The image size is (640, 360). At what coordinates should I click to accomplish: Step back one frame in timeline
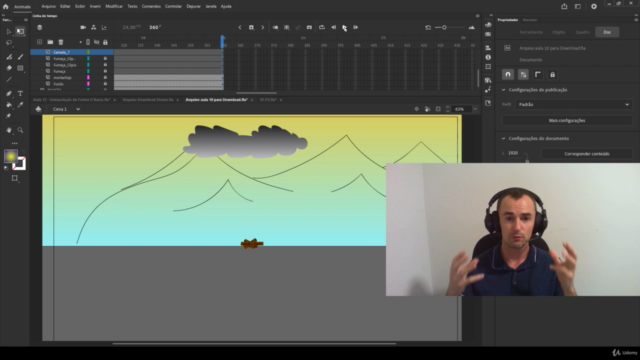coord(333,27)
